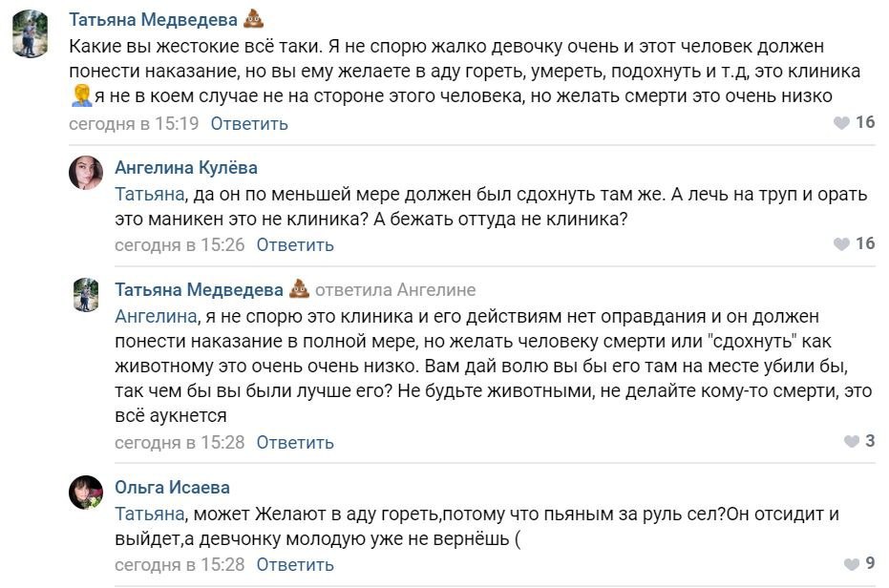Open the avatar beside the topmost comment
889x588 pixels.
click(x=31, y=35)
